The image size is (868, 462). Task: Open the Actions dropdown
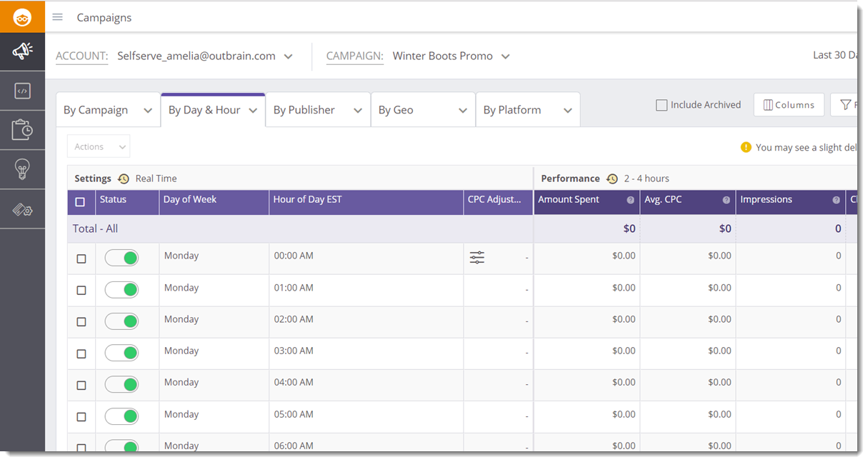tap(99, 146)
